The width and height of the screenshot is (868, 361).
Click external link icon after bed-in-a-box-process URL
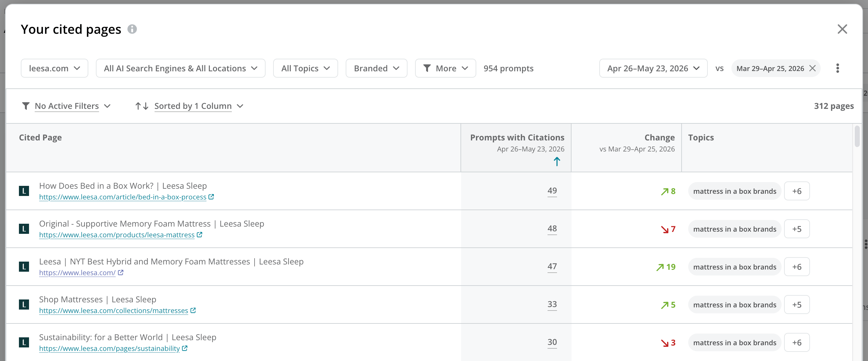(x=211, y=197)
